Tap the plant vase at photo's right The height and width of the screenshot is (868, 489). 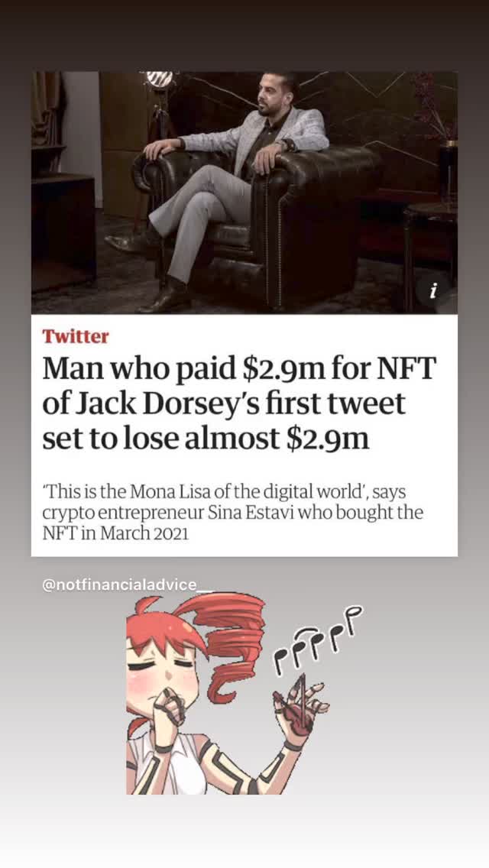pyautogui.click(x=449, y=173)
